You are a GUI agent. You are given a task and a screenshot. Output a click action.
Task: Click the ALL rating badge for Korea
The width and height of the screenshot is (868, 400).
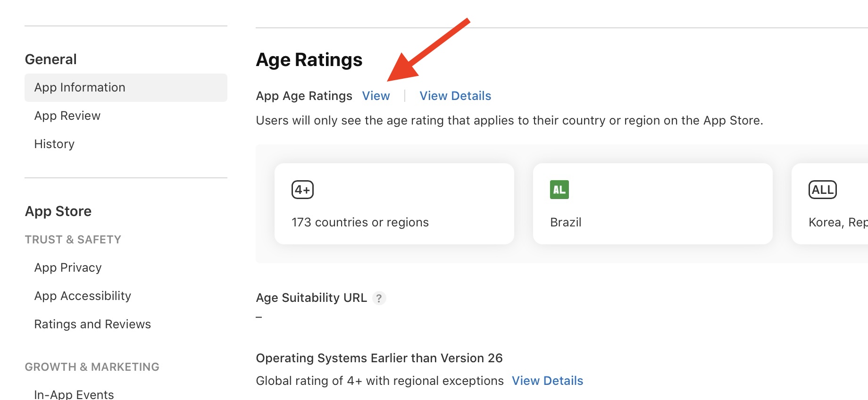tap(822, 190)
